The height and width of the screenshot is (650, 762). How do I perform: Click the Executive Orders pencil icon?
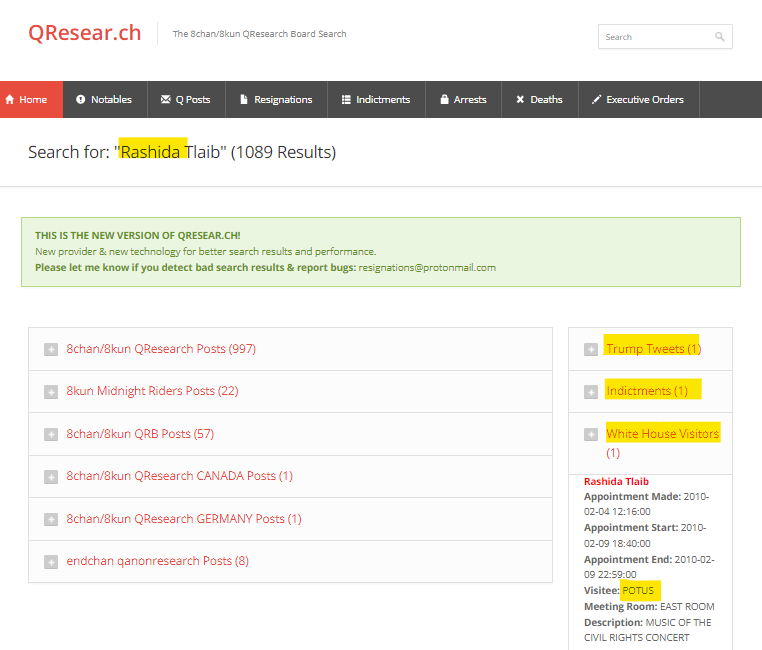(596, 99)
